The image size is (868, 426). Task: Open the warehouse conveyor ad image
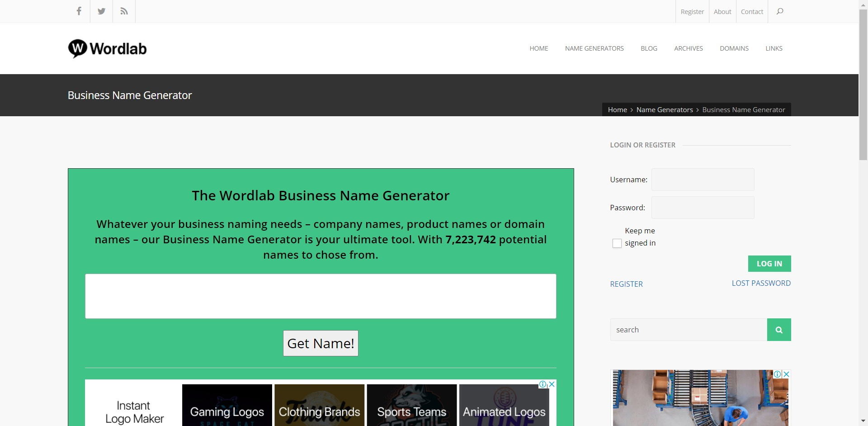coord(700,398)
